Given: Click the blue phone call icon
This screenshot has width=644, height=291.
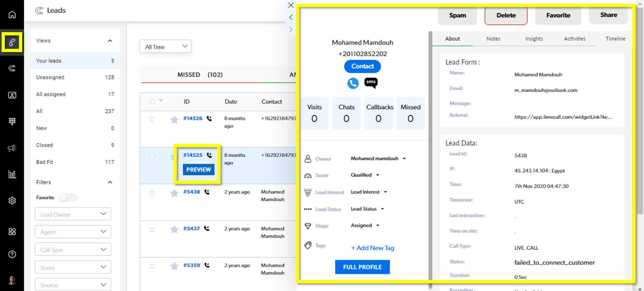Looking at the screenshot, I should click(x=353, y=83).
